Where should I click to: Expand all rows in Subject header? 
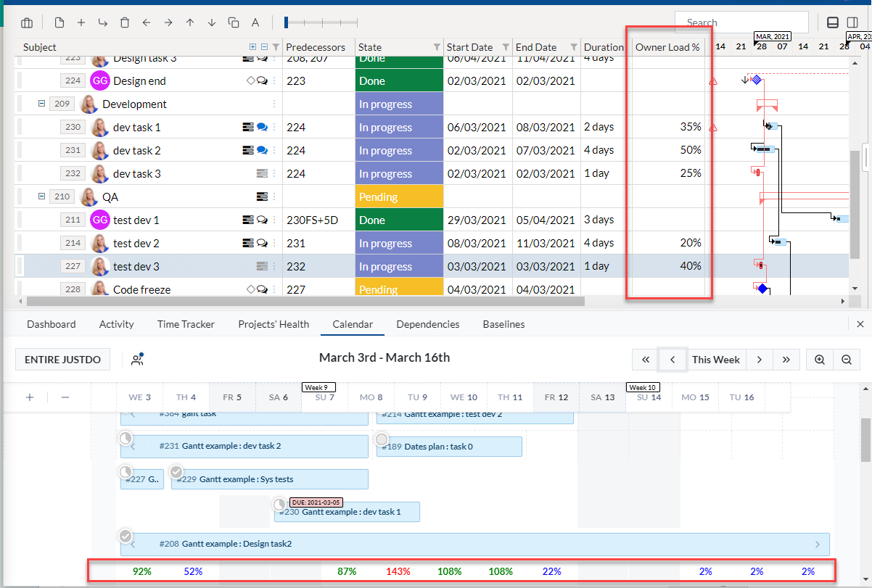tap(252, 47)
